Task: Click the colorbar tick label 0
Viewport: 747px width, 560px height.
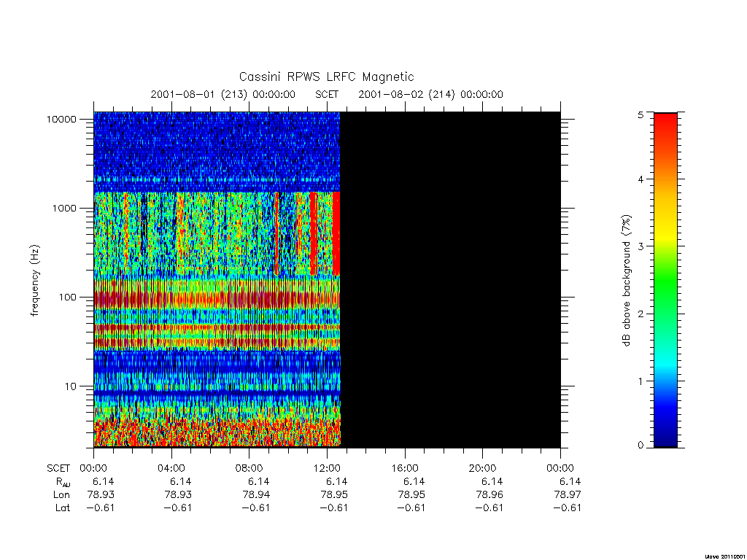Action: (x=640, y=446)
